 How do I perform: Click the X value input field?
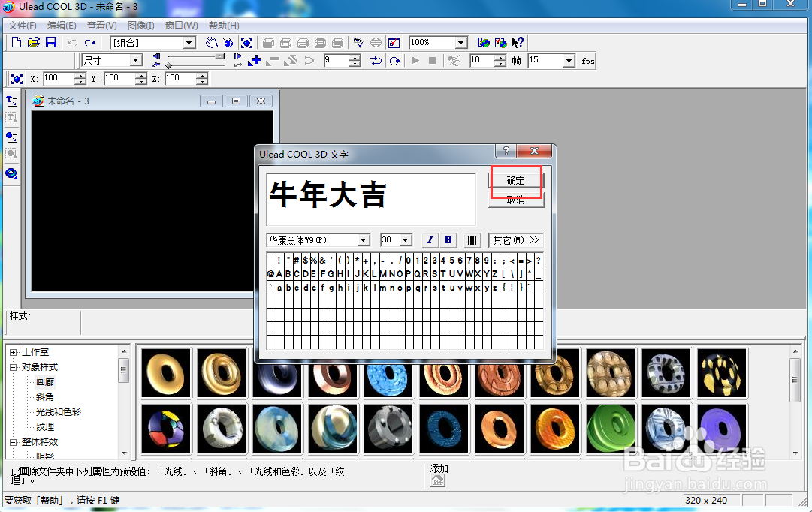59,79
